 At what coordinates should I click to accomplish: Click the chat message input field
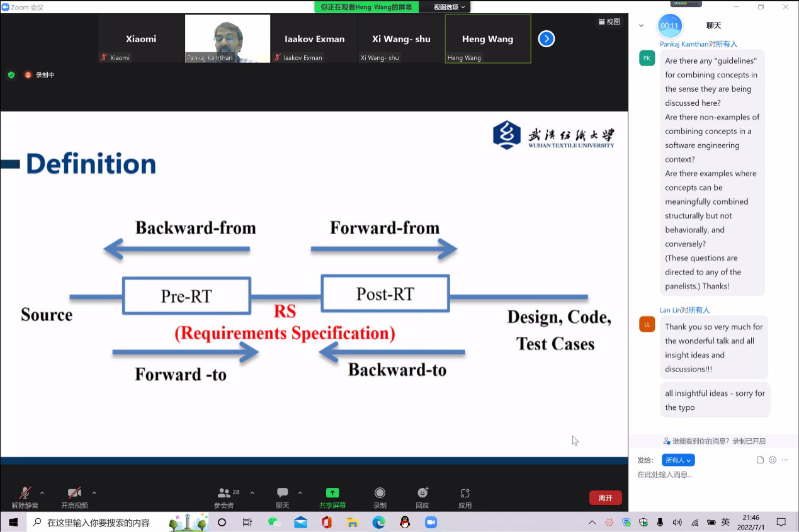711,475
